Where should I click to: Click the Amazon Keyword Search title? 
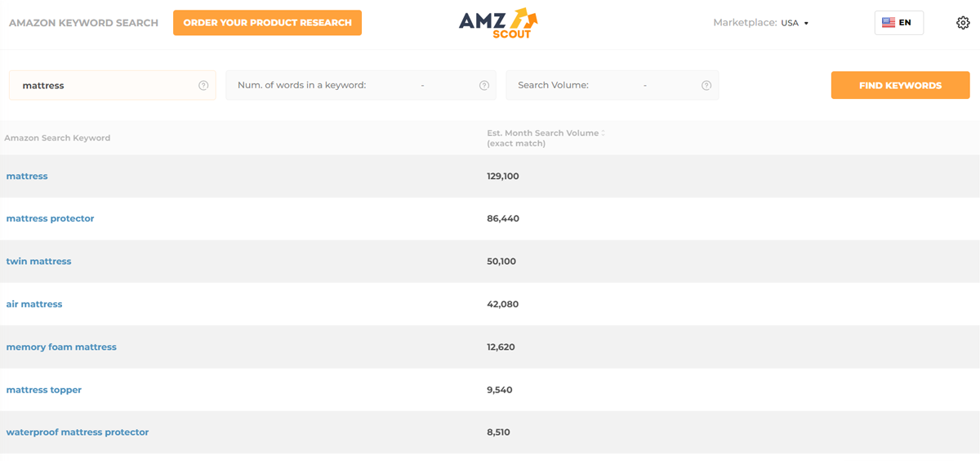(x=83, y=23)
